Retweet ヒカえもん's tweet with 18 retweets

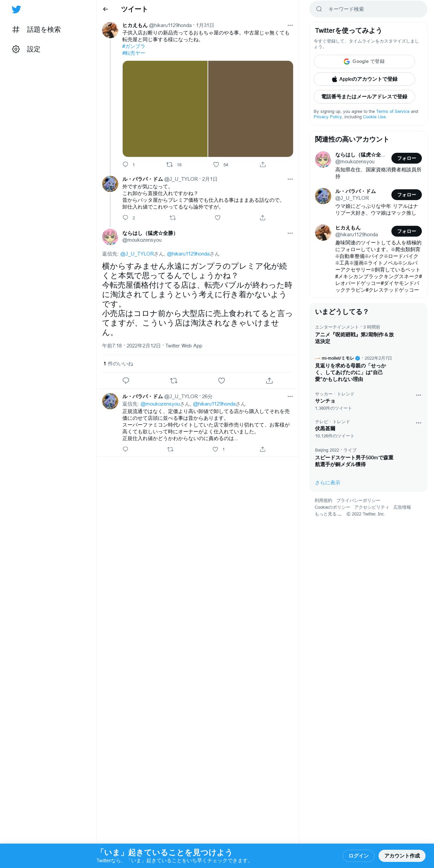[170, 165]
